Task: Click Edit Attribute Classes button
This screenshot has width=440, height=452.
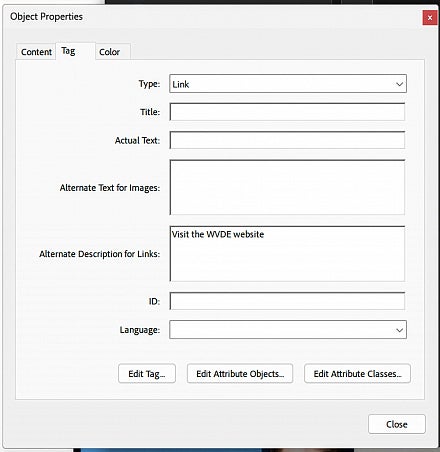Action: [357, 373]
